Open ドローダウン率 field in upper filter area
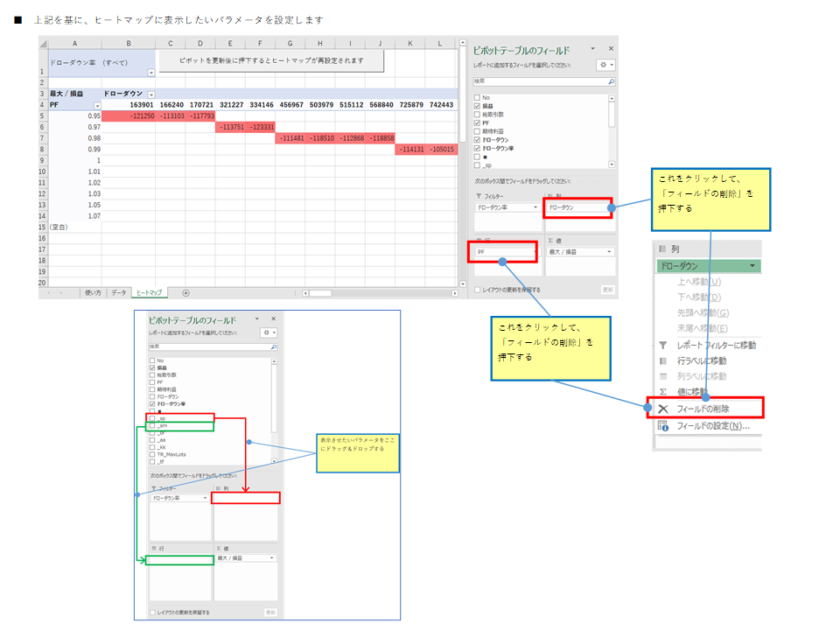 point(507,207)
